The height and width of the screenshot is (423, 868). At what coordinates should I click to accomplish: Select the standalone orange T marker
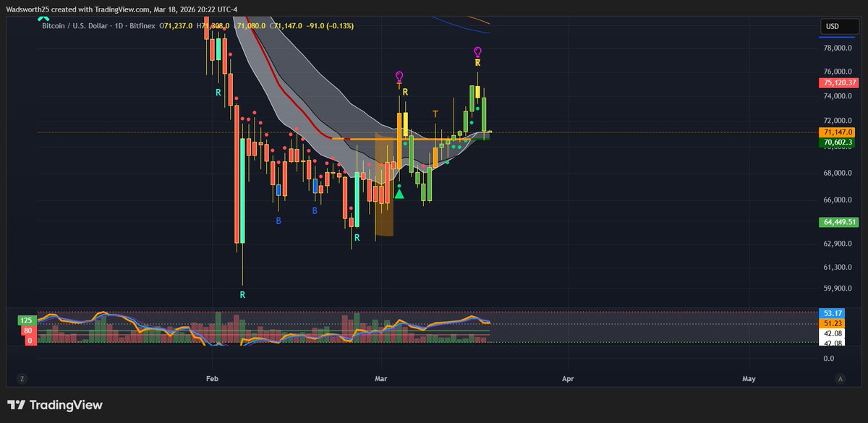435,114
